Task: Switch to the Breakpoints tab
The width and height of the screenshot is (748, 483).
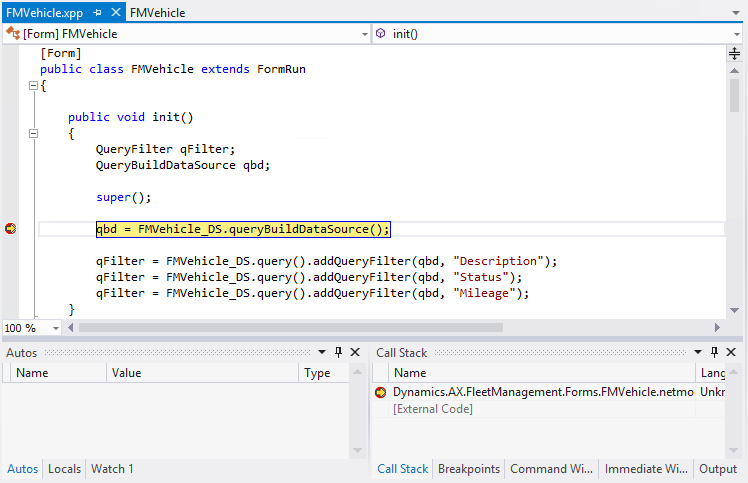Action: coord(469,469)
